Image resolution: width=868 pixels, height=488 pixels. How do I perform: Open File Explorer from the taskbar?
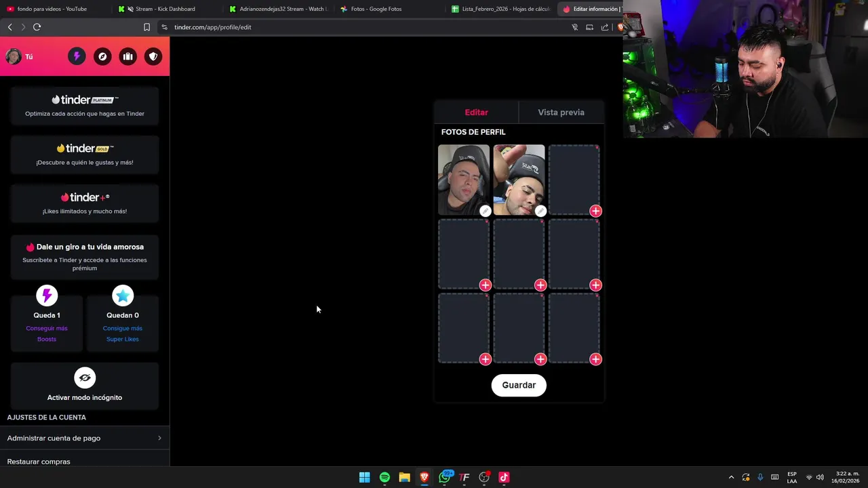404,477
